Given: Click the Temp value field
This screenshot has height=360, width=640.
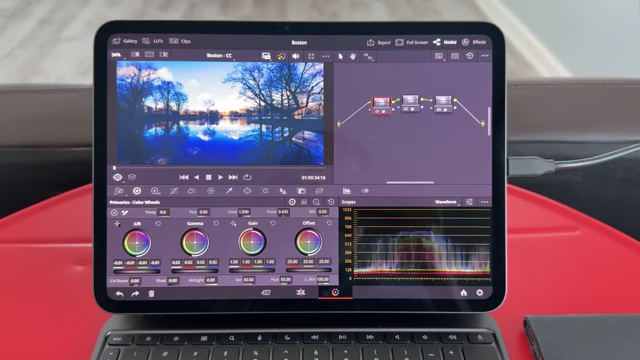Looking at the screenshot, I should coord(163,212).
